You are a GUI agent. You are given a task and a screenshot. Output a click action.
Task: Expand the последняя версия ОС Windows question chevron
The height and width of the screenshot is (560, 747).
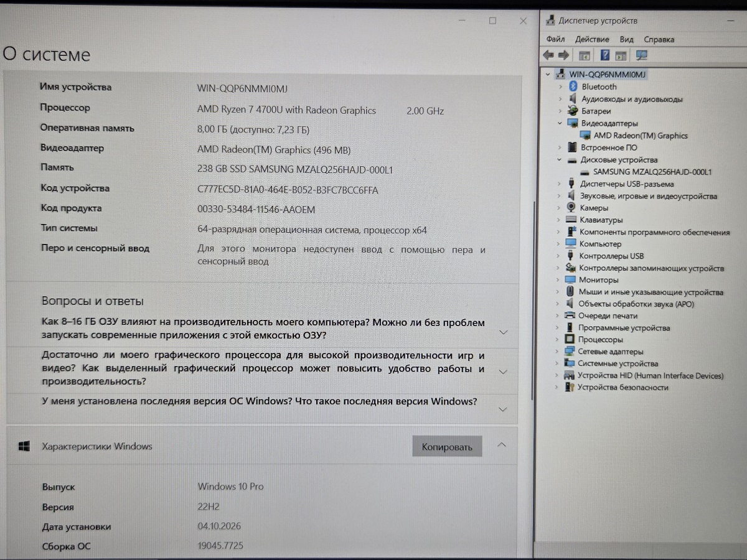tap(503, 409)
